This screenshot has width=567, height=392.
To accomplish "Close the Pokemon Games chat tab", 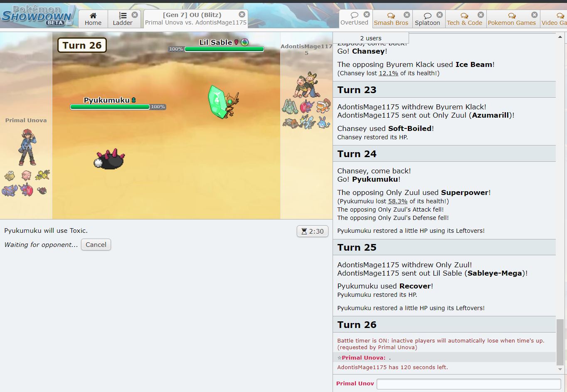I will [x=535, y=15].
